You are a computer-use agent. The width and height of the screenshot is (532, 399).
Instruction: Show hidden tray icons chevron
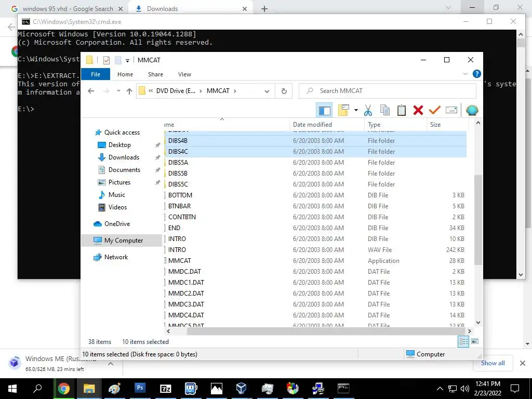point(440,389)
